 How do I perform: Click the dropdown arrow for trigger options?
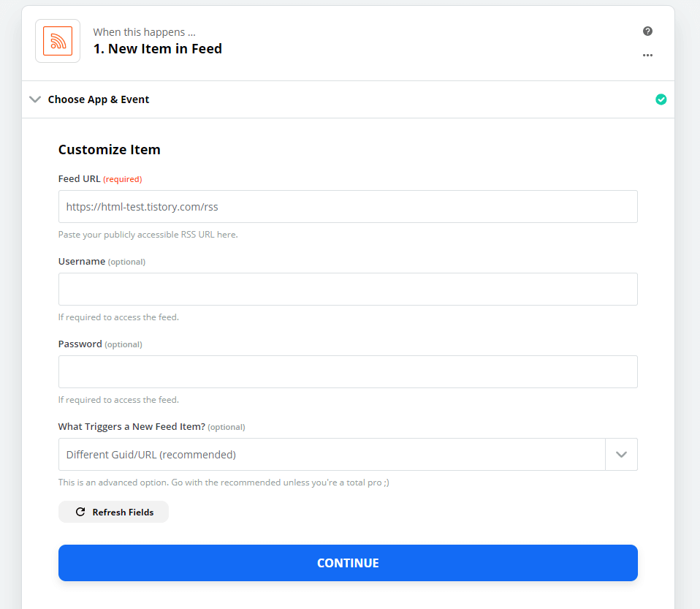pyautogui.click(x=621, y=455)
